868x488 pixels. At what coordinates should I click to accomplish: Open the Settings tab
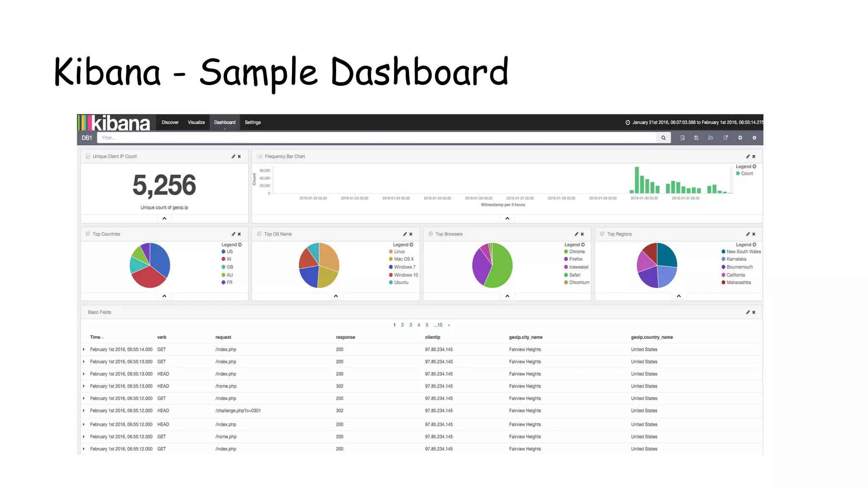click(253, 122)
